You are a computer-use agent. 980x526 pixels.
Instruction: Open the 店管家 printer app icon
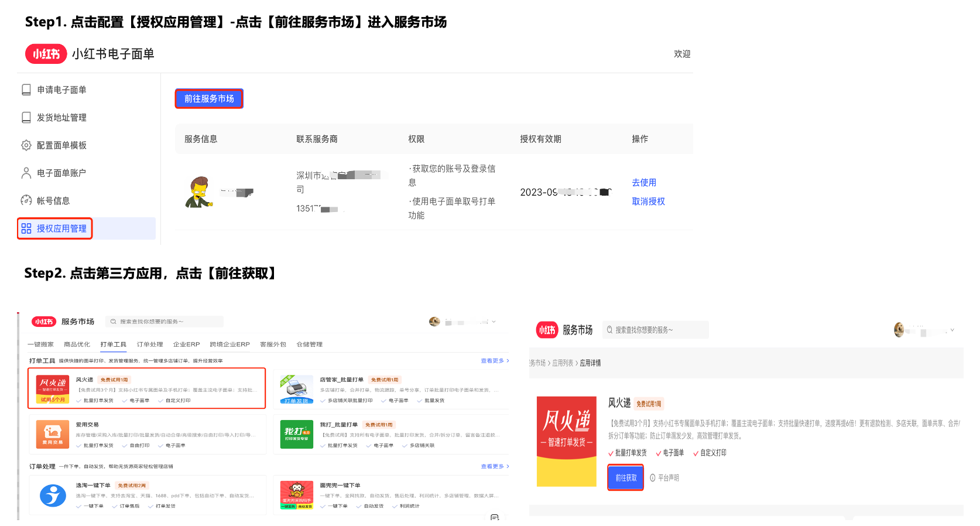(297, 389)
